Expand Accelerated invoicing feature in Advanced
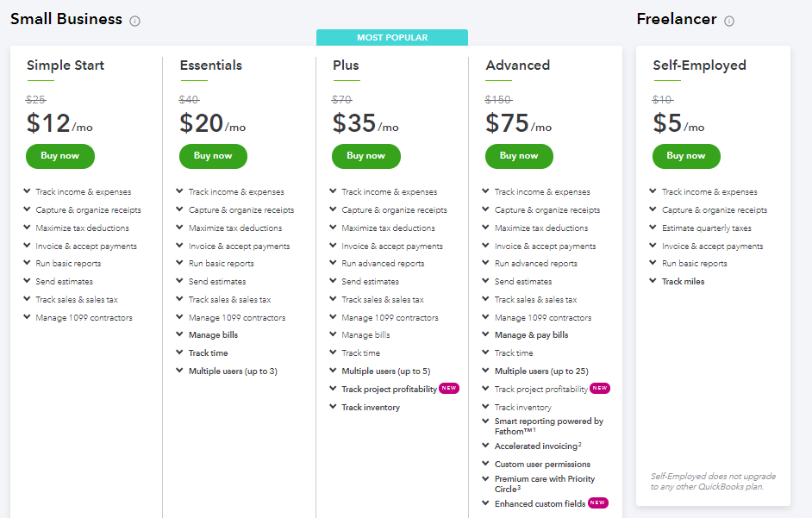Screen dimensions: 812x518 click(x=486, y=446)
